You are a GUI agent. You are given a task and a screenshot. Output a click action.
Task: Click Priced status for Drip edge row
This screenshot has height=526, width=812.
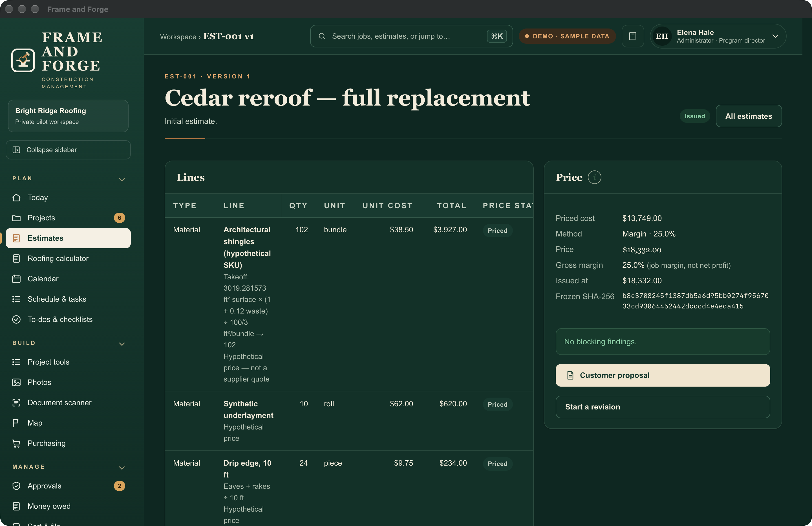(497, 464)
